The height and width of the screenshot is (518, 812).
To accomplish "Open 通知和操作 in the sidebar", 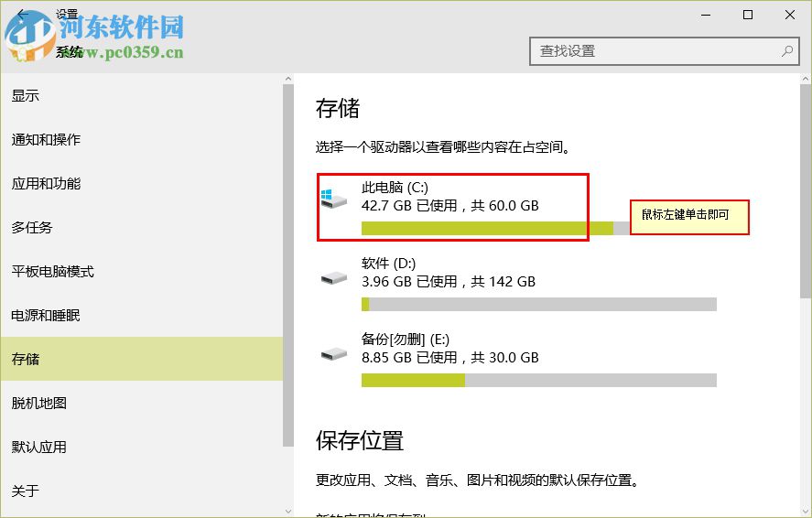I will click(x=142, y=140).
